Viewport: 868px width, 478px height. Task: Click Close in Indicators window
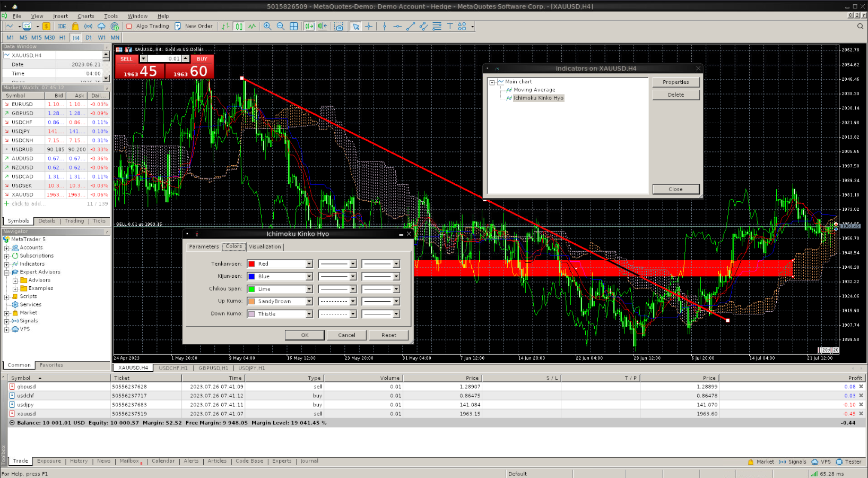click(676, 189)
